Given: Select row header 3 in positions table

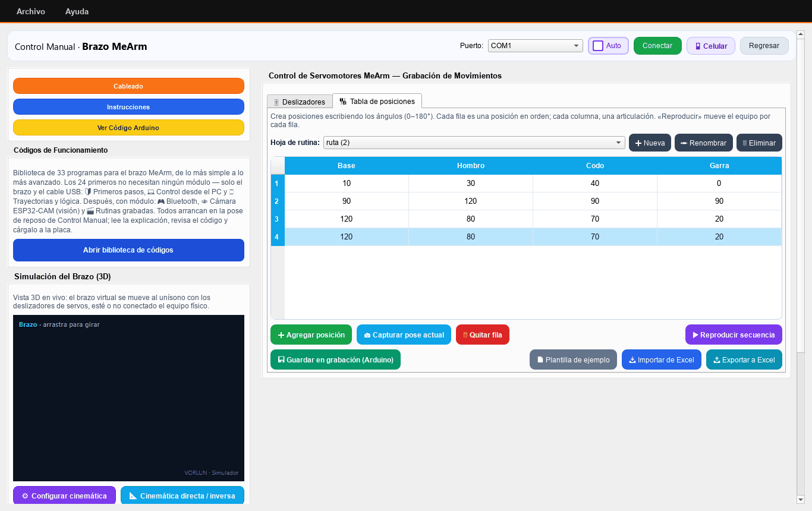Looking at the screenshot, I should point(278,219).
